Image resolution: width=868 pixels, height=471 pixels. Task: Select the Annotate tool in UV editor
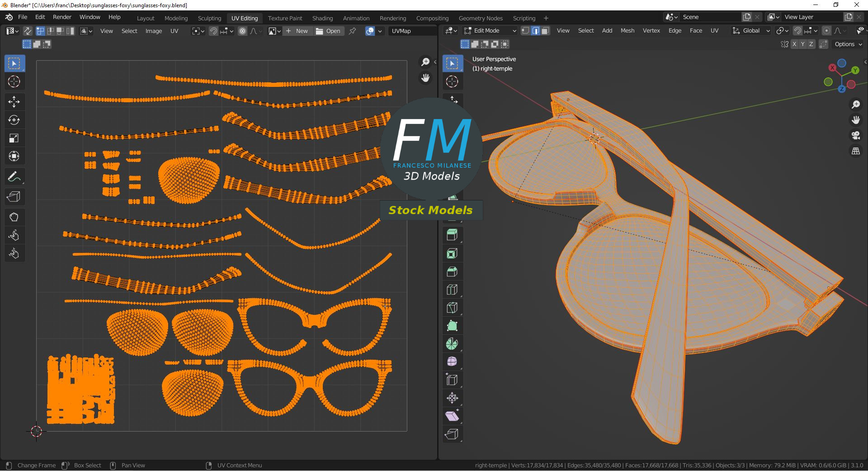[14, 177]
